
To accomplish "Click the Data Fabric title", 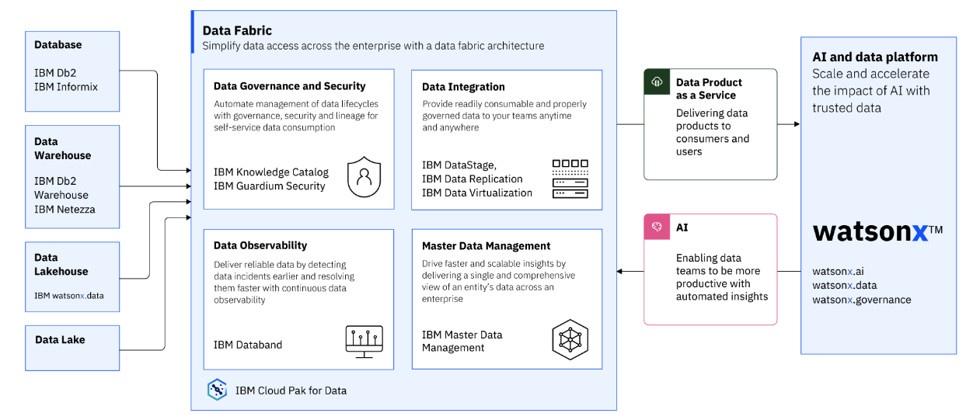I will 237,30.
